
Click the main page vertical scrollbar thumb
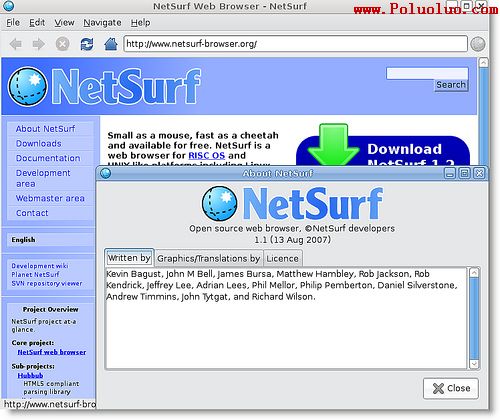(x=483, y=117)
